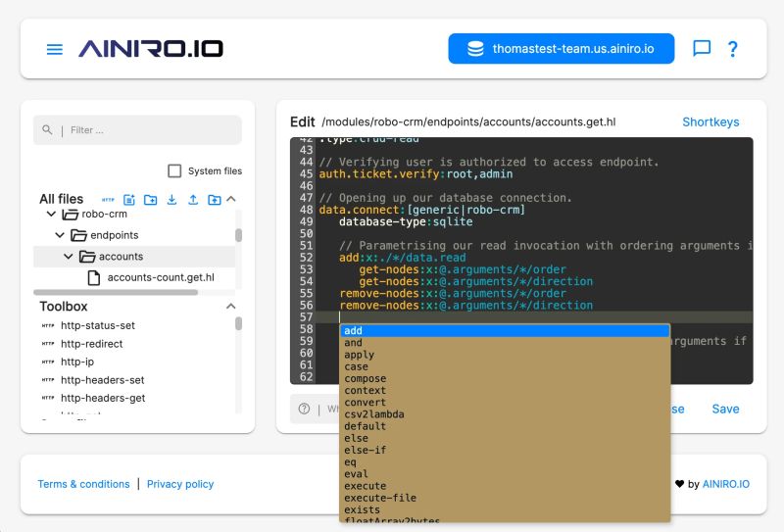Choose 'apply' from autocomplete list
784x532 pixels.
505,355
